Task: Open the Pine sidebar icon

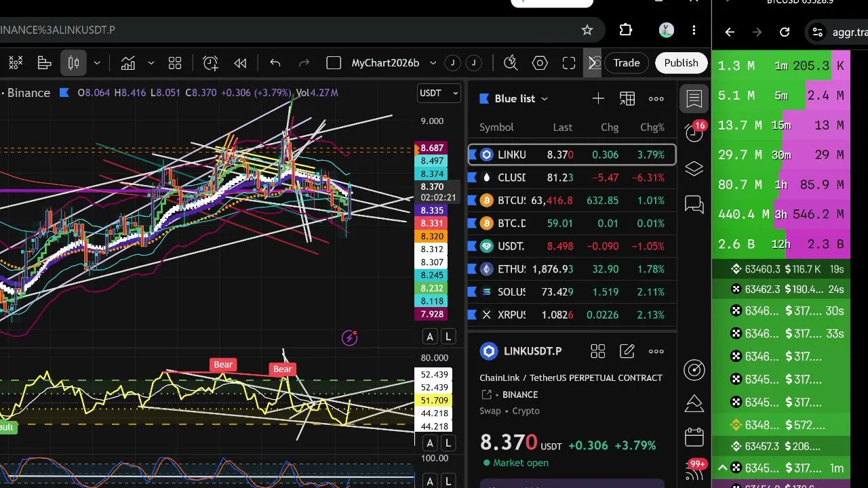Action: click(694, 403)
